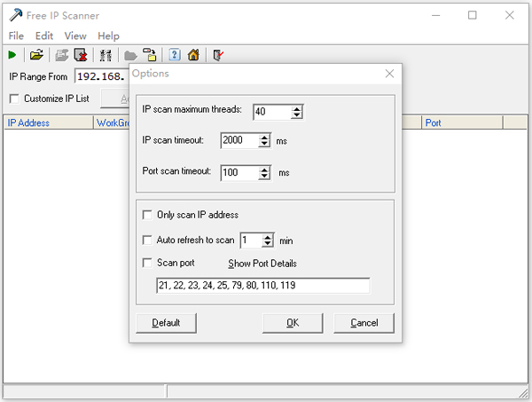
Task: Click the Cancel button
Action: (364, 322)
